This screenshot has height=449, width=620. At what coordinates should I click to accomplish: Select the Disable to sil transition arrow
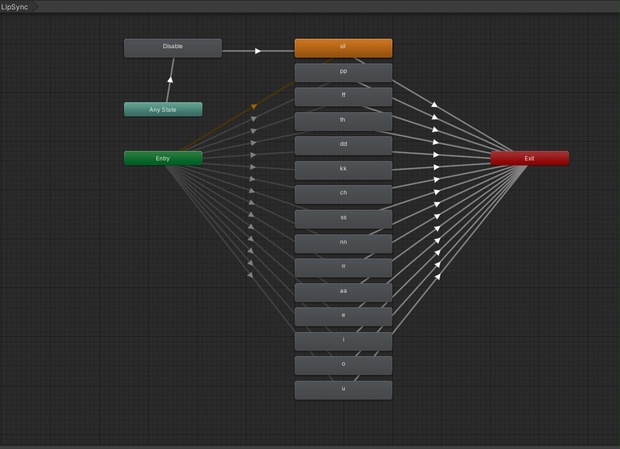(258, 51)
